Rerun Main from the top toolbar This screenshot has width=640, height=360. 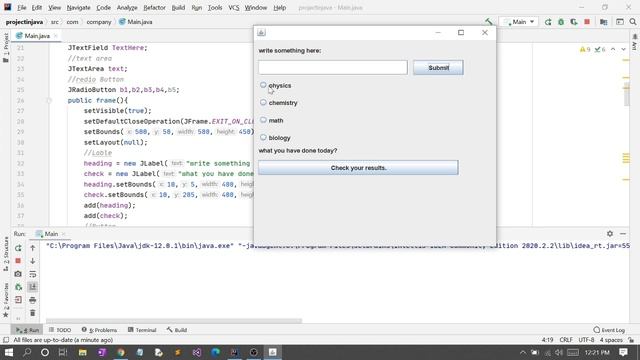(x=548, y=22)
